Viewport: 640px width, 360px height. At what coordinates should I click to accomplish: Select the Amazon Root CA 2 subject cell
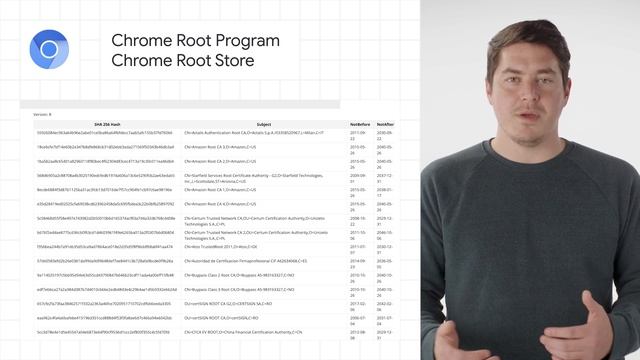pyautogui.click(x=220, y=162)
